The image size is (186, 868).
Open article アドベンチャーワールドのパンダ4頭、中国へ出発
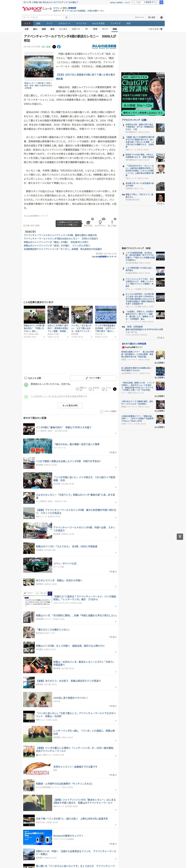(84, 529)
